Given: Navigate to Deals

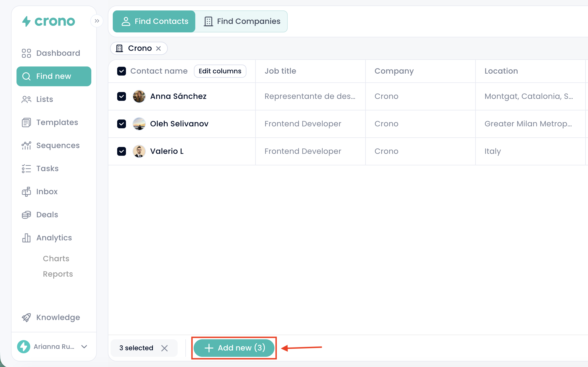Looking at the screenshot, I should tap(54, 215).
